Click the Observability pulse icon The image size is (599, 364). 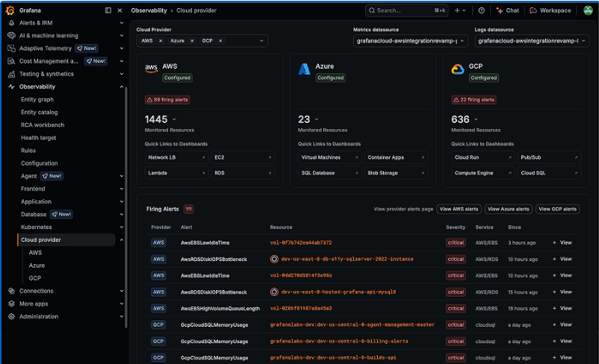point(11,87)
